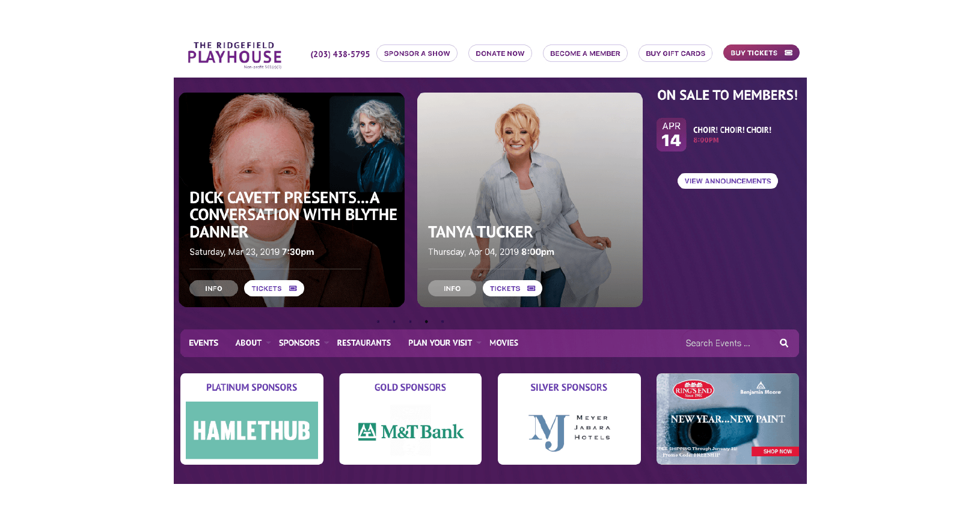
Task: Open the Events menu item
Action: point(203,343)
